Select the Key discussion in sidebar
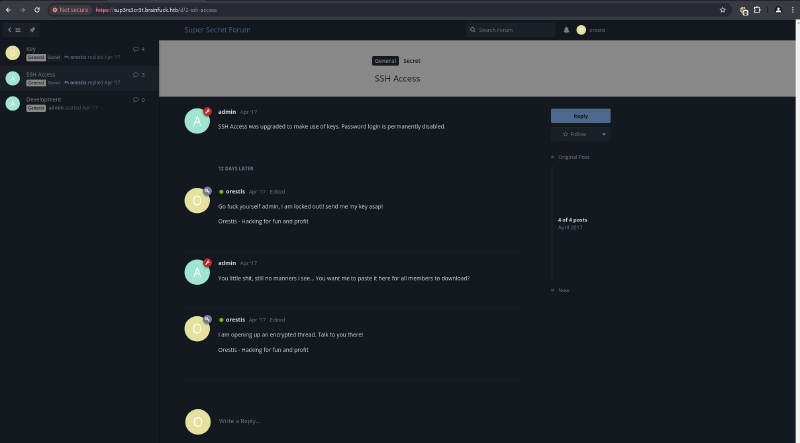Screen dimensions: 800x443 [x=79, y=53]
